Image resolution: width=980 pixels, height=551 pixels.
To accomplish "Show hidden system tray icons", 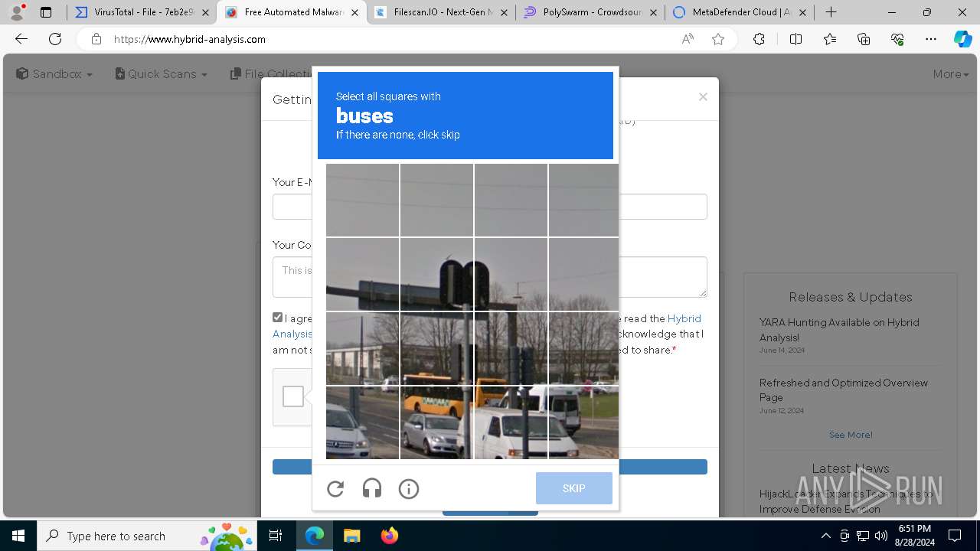I will [x=825, y=536].
